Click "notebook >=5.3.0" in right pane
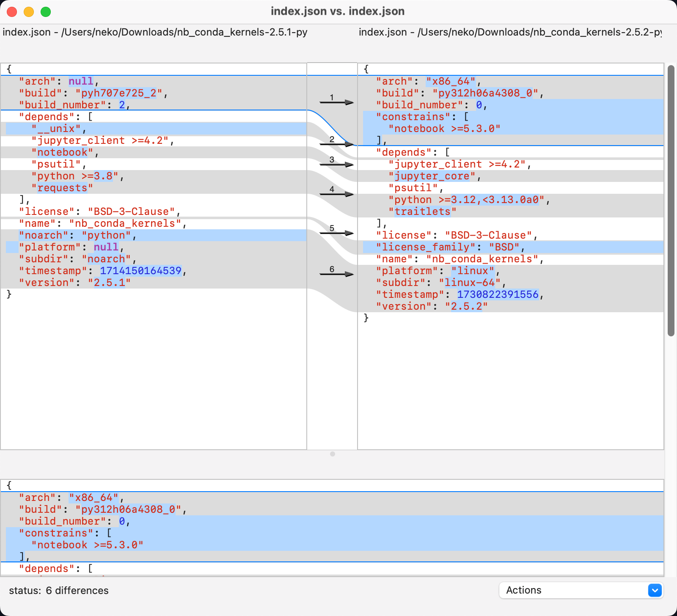 click(444, 129)
